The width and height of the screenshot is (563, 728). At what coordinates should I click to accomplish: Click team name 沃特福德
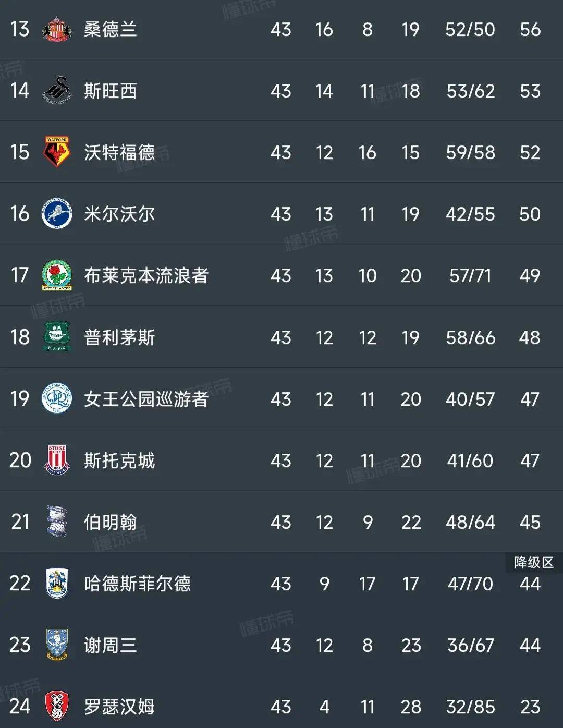[x=119, y=152]
